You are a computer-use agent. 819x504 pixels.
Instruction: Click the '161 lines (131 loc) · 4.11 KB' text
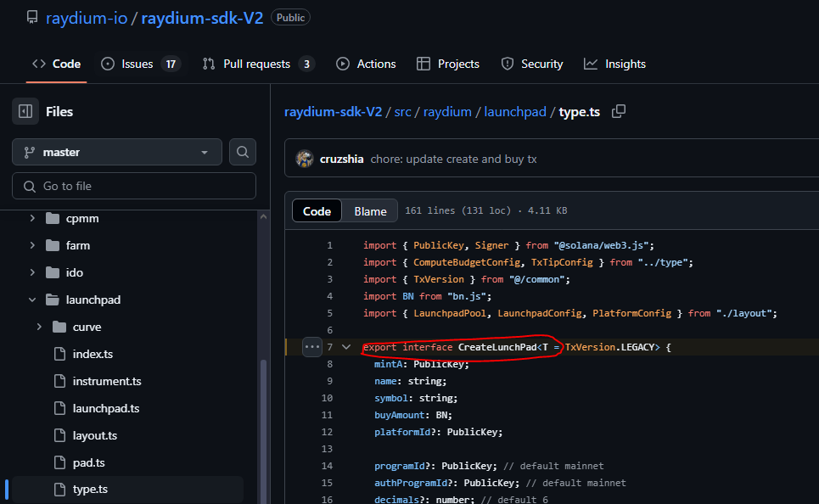(x=485, y=210)
